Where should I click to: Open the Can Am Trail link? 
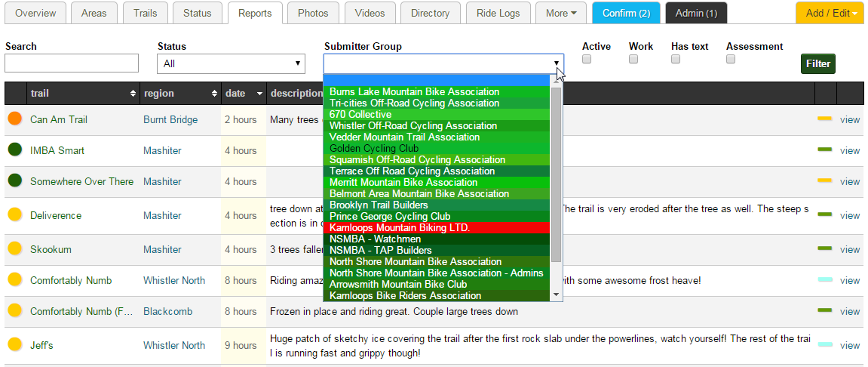[x=58, y=119]
